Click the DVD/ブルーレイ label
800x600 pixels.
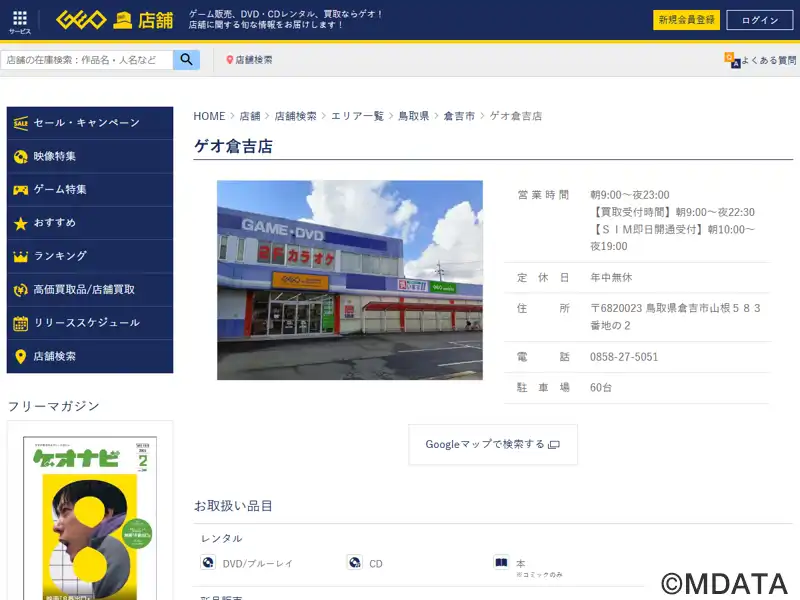pyautogui.click(x=258, y=564)
